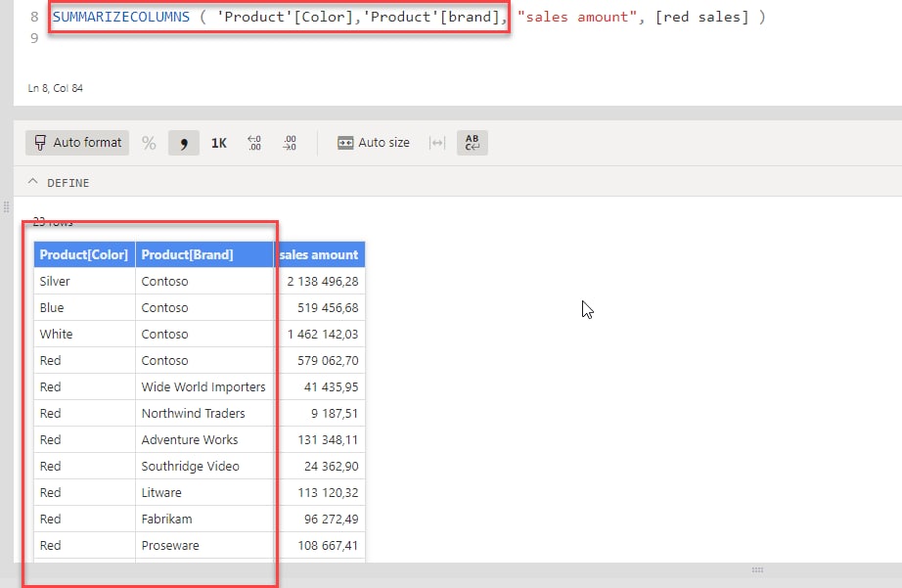Viewport: 902px width, 588px height.
Task: Click the Litware brand cell
Action: point(204,493)
